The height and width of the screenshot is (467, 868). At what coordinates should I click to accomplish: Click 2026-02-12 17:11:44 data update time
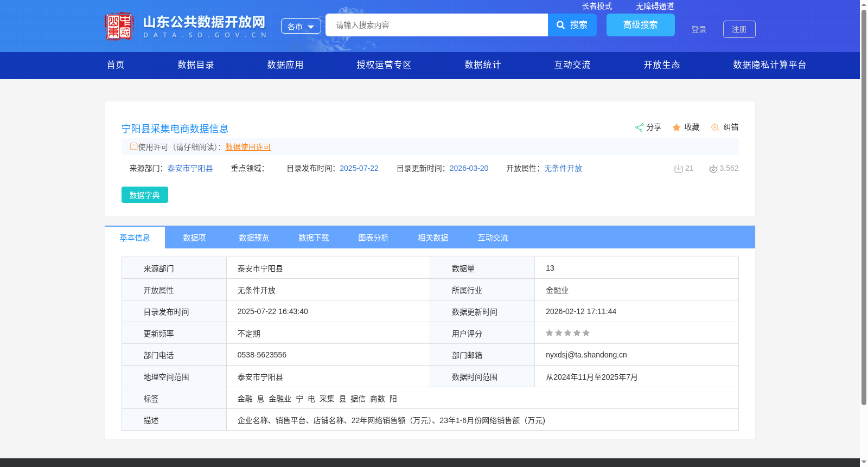click(x=581, y=311)
